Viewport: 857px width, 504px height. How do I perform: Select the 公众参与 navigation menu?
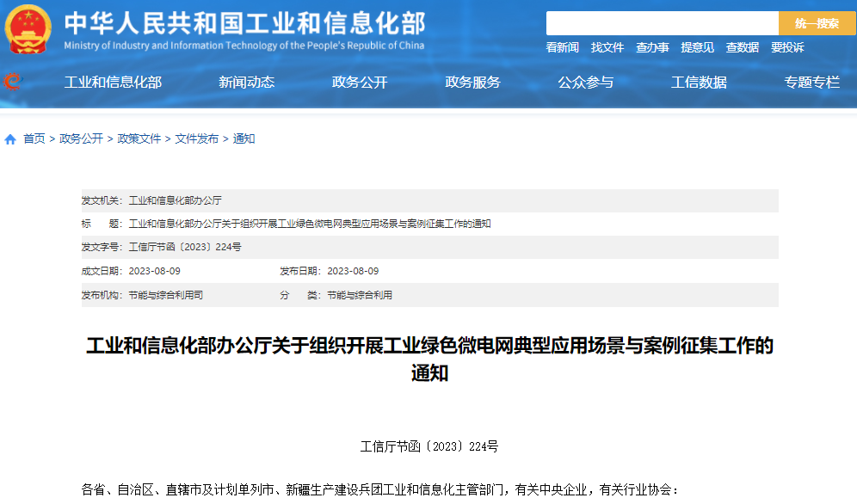tap(586, 82)
